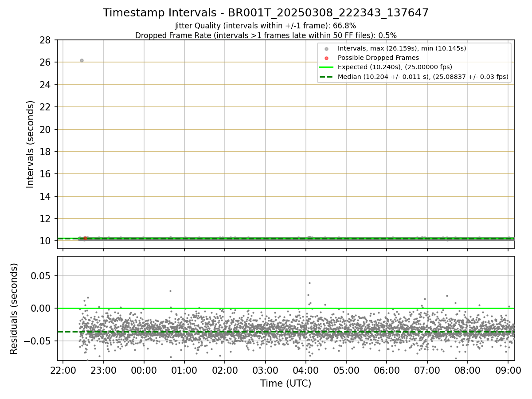Click the 07:00 time tick label
Viewport: 532px width, 399px height.
tap(427, 370)
